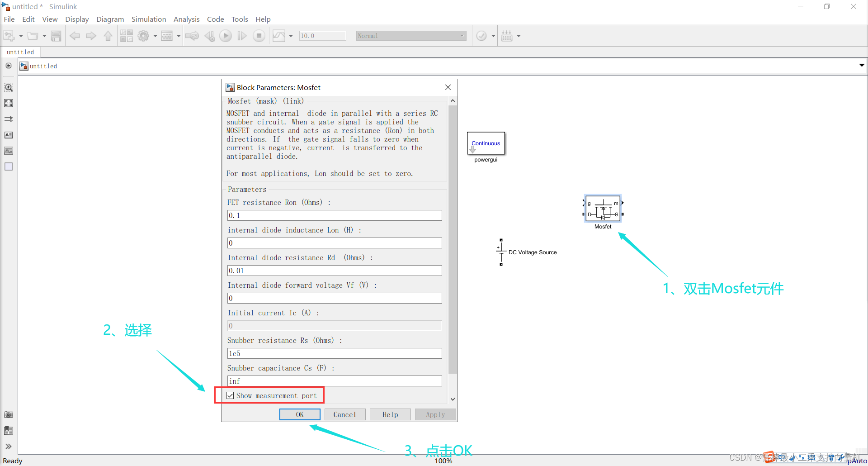Click the Step Back button

tap(209, 36)
